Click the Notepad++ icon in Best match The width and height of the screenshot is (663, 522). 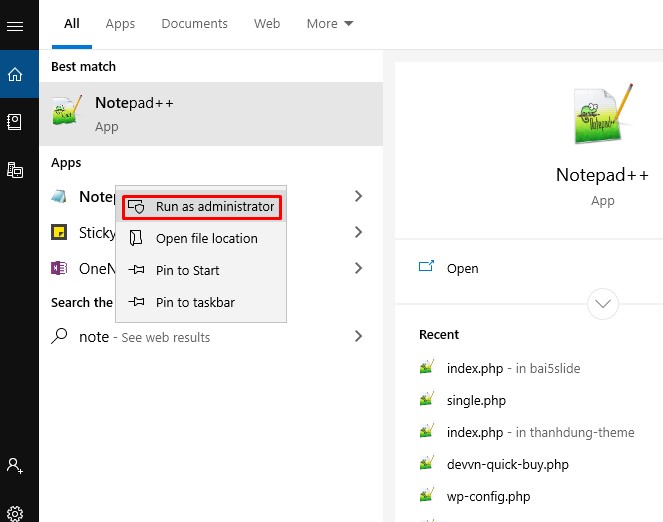point(67,113)
